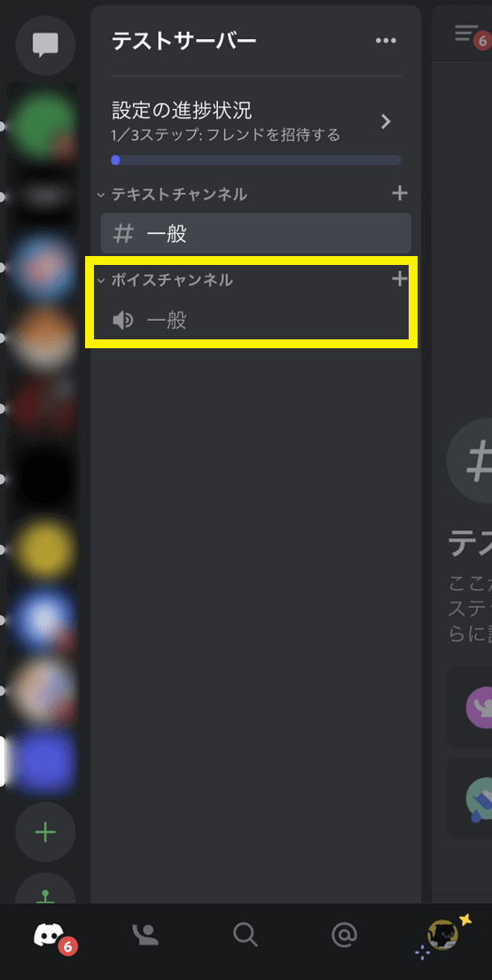Open friends tab in bottom bar
Image resolution: width=492 pixels, height=980 pixels.
click(x=145, y=935)
